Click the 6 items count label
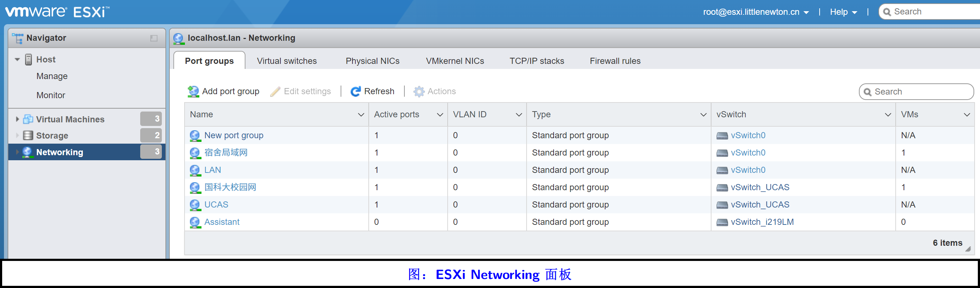 pos(947,243)
